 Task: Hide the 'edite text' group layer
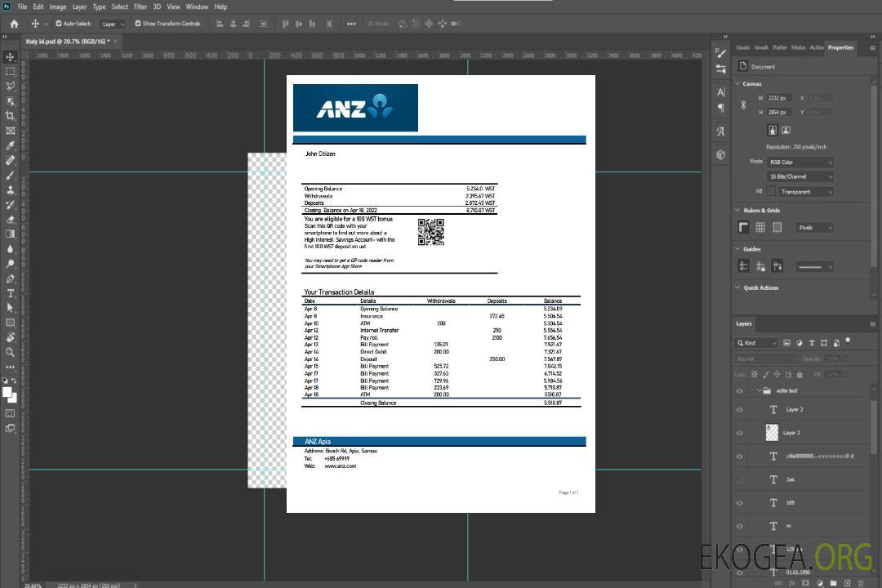pos(740,391)
